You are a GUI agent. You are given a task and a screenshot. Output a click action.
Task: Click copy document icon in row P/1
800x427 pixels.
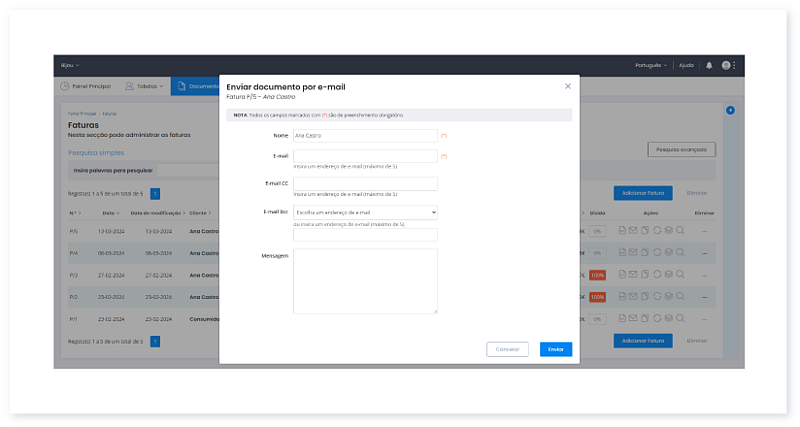(645, 318)
